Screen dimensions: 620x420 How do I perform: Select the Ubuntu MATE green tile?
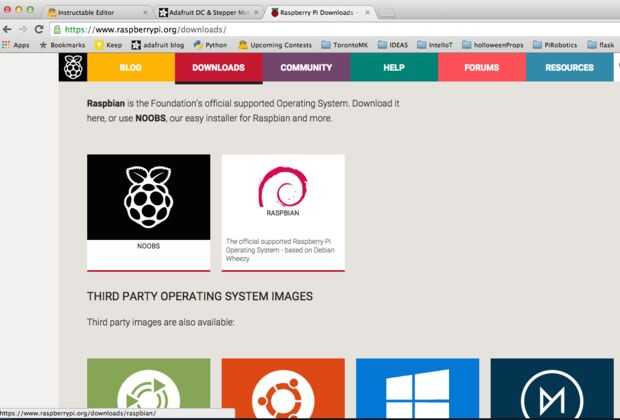pyautogui.click(x=149, y=388)
